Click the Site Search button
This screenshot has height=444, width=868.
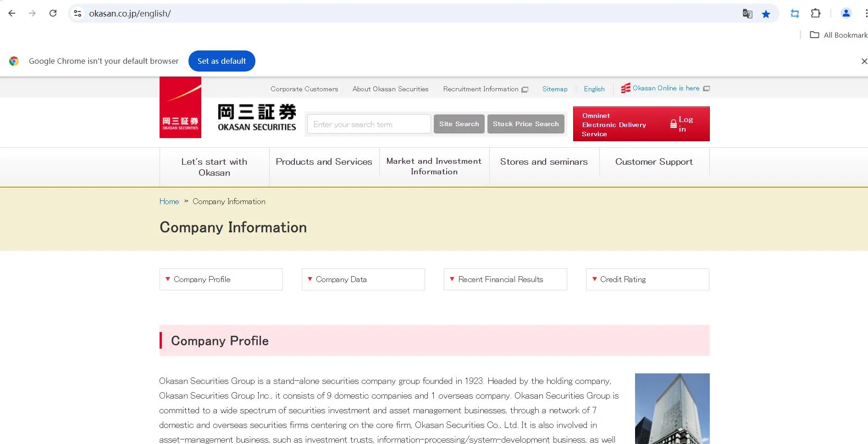coord(459,124)
